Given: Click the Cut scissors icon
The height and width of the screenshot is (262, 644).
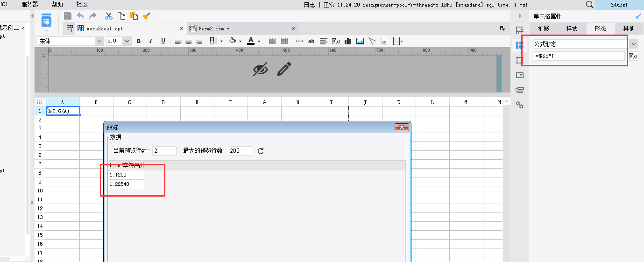Looking at the screenshot, I should [109, 16].
